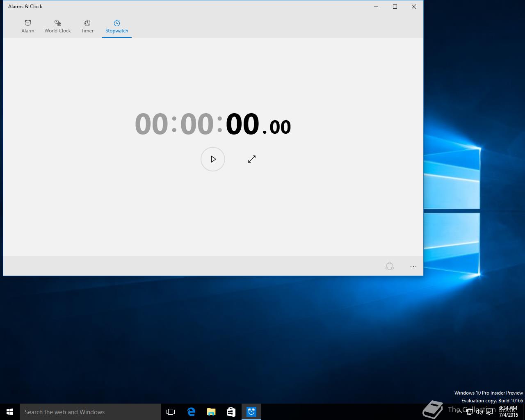
Task: Open the Action Center notifications icon
Action: [x=489, y=412]
